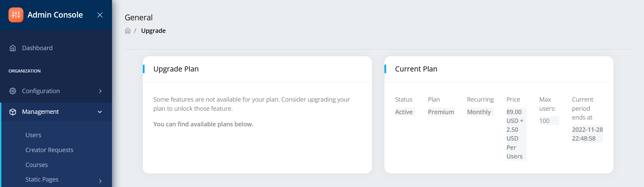644x187 pixels.
Task: Open Courses in the sidebar
Action: pyautogui.click(x=37, y=165)
